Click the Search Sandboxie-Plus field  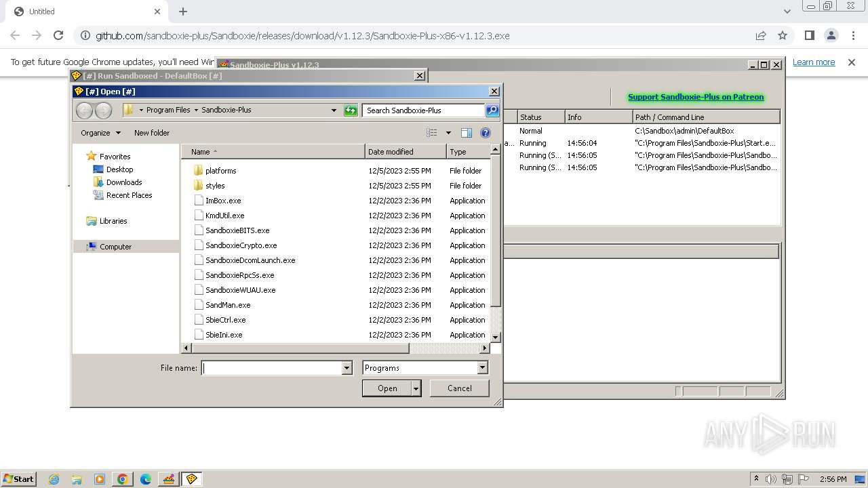pyautogui.click(x=424, y=110)
